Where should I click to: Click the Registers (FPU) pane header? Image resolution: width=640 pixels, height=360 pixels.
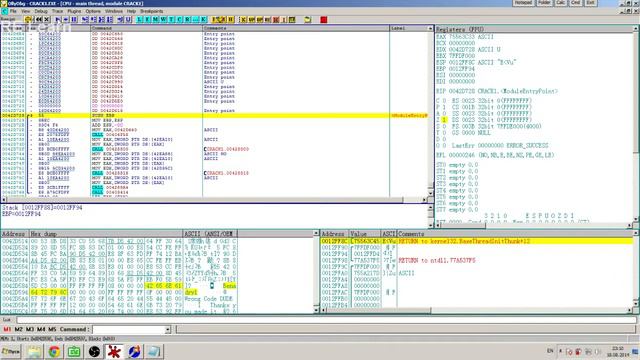click(534, 29)
